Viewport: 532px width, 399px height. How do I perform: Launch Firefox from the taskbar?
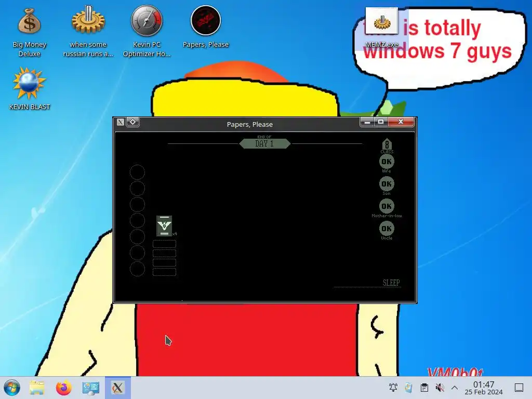64,388
